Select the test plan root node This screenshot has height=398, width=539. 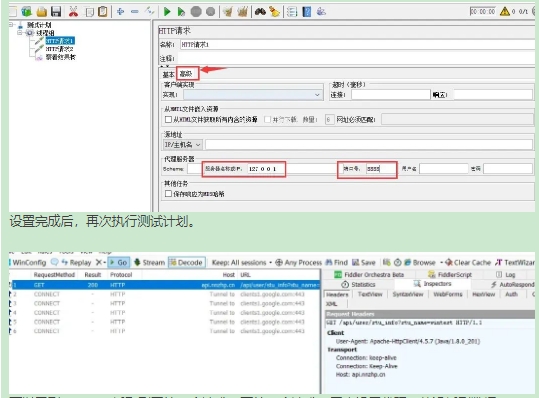point(39,25)
